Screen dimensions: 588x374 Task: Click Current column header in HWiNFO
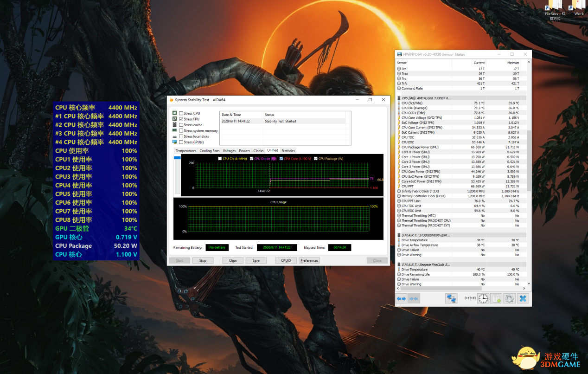(x=469, y=63)
